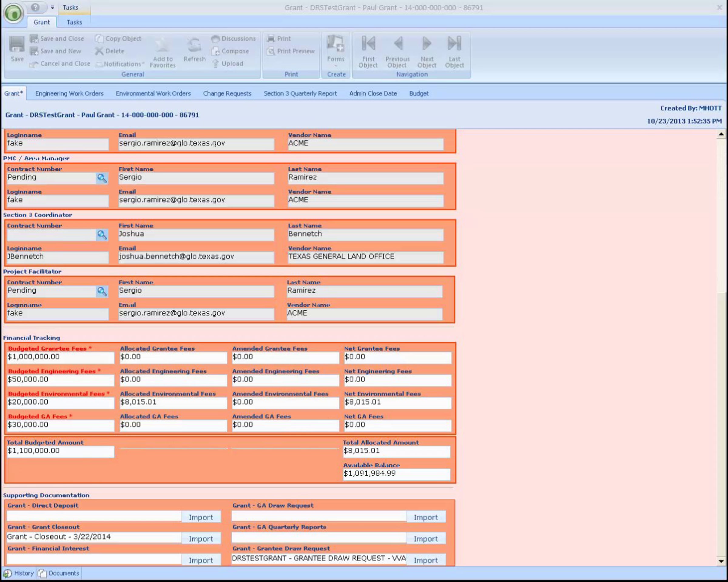Click the Section 3 Coordinator Contract Number field
This screenshot has width=728, height=582.
(51, 235)
